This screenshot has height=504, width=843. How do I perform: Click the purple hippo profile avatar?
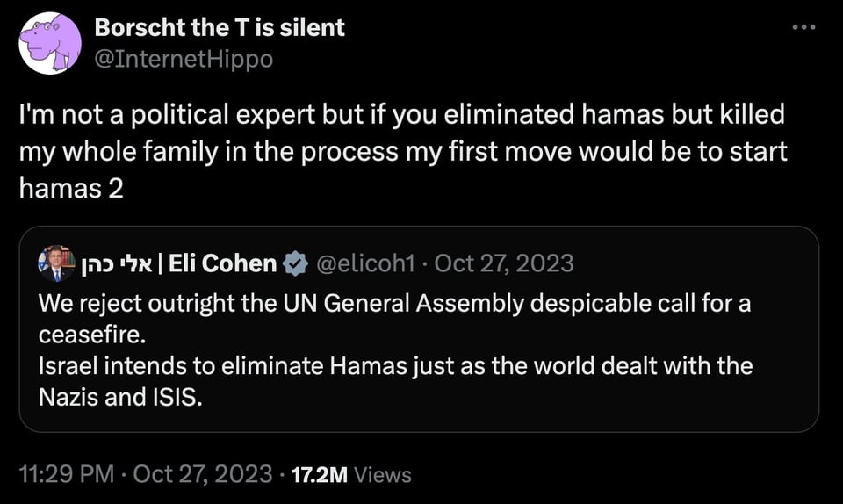(x=50, y=43)
